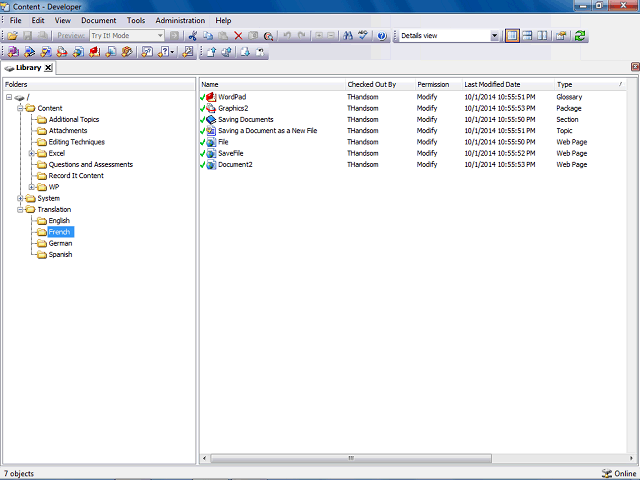Run the ABC spell check tool
This screenshot has height=480, width=640.
363,36
